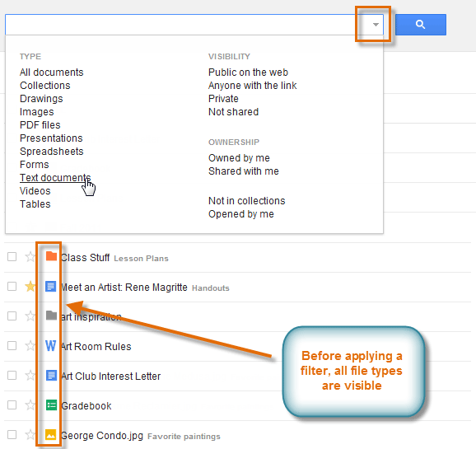
Task: Filter by Presentations type
Action: coord(51,138)
